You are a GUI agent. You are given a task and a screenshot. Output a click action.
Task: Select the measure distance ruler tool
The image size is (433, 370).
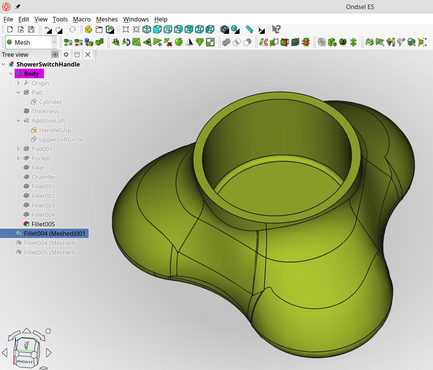(249, 30)
